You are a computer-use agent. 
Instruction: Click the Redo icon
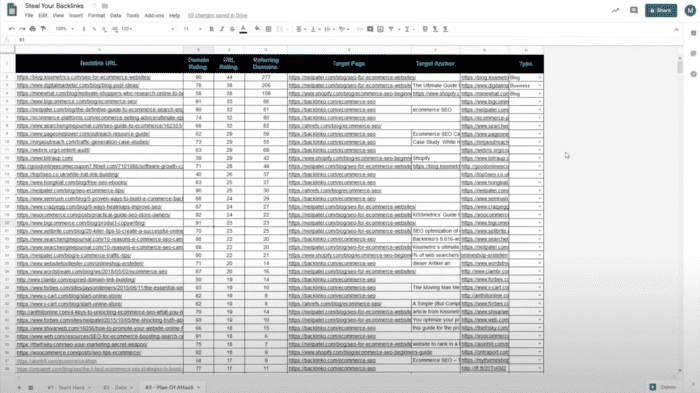[22, 29]
